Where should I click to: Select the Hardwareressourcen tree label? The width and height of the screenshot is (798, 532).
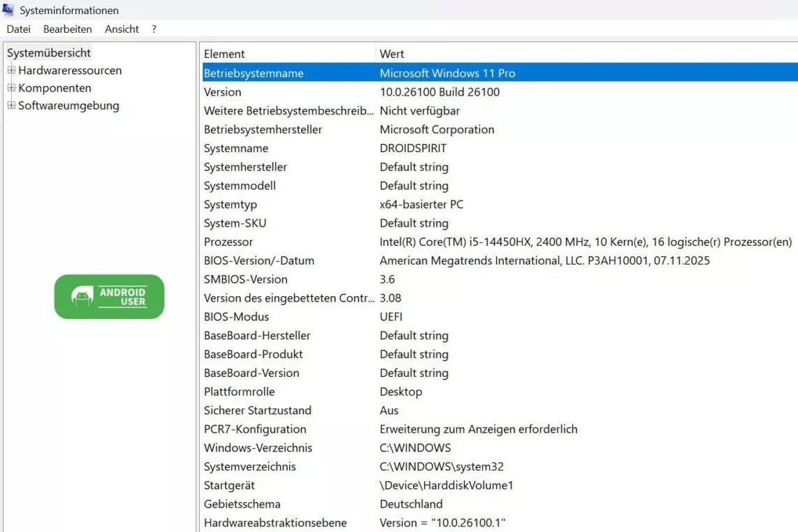71,71
